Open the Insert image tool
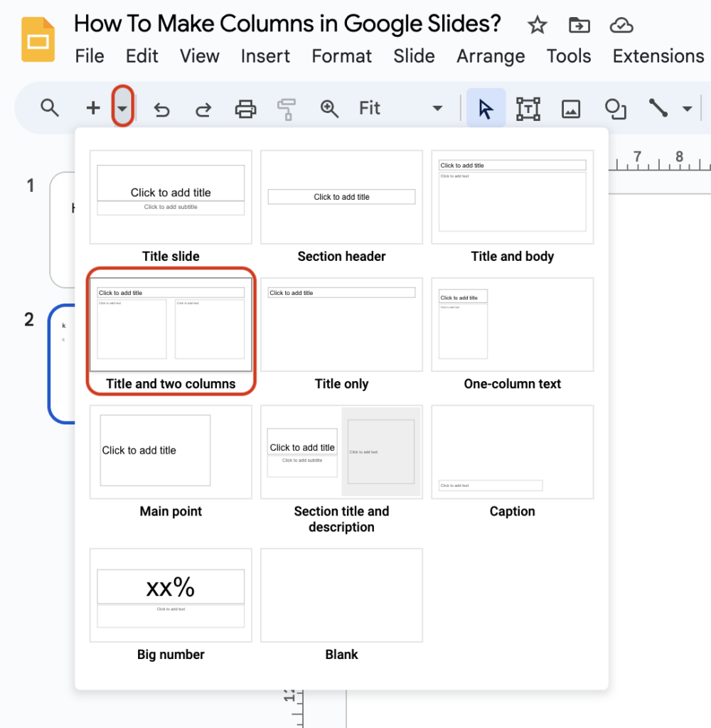 click(x=571, y=108)
